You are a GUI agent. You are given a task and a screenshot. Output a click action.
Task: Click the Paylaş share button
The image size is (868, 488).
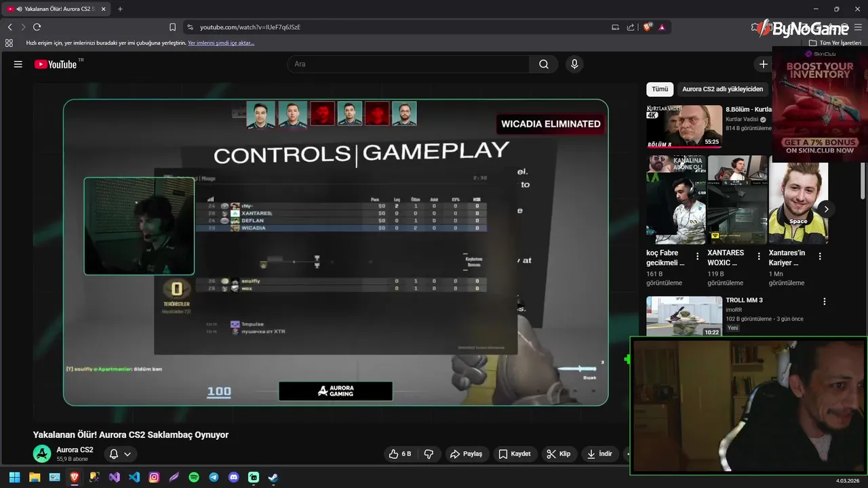[x=467, y=454]
